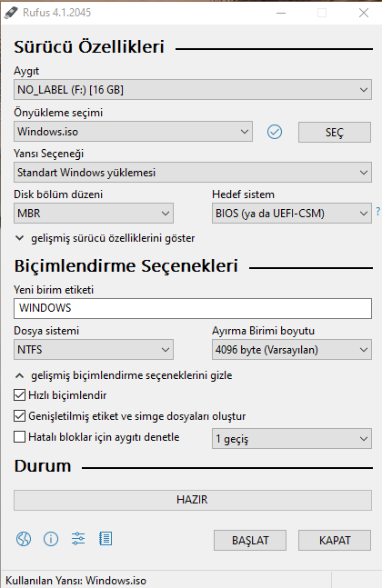Viewport: 382px width, 588px height.
Task: Open the Hedef sistem BIOS dropdown
Action: point(292,214)
